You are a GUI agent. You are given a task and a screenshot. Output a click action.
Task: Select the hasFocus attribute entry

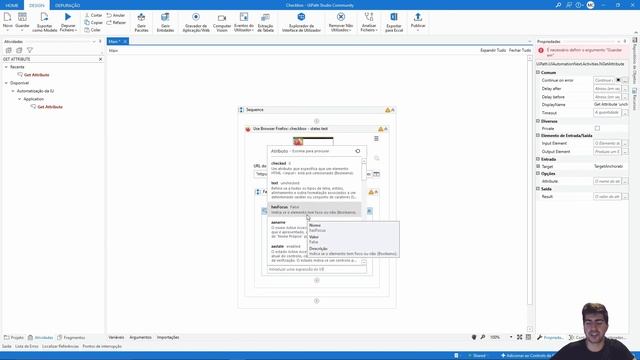pyautogui.click(x=315, y=210)
